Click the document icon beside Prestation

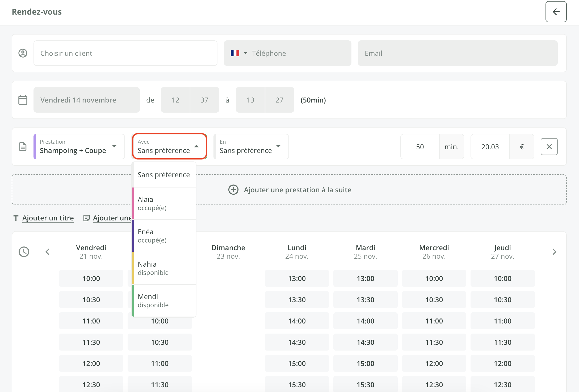23,147
